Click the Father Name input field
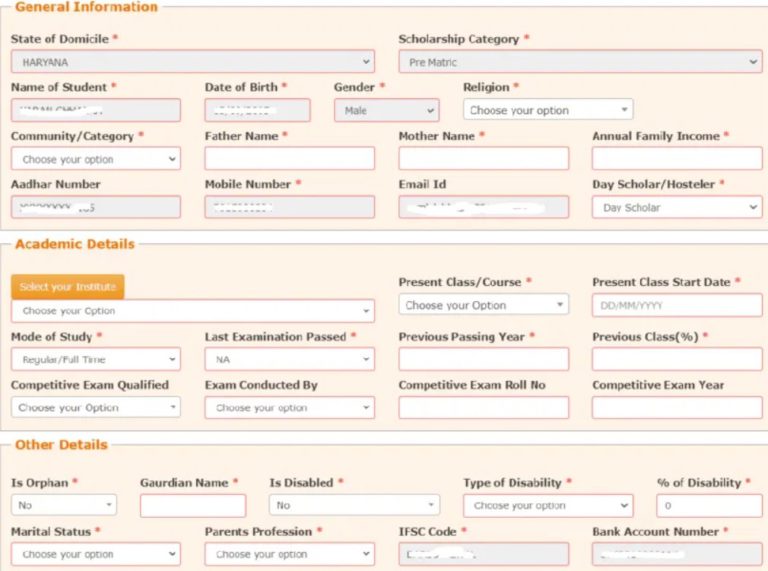Screen dimensions: 768x571 pyautogui.click(x=289, y=159)
